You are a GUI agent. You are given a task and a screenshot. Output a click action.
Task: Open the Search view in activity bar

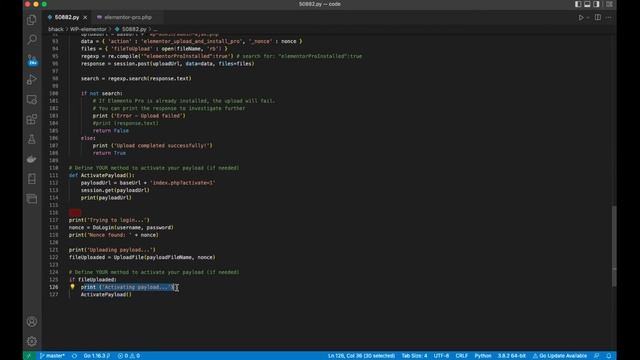(x=31, y=40)
